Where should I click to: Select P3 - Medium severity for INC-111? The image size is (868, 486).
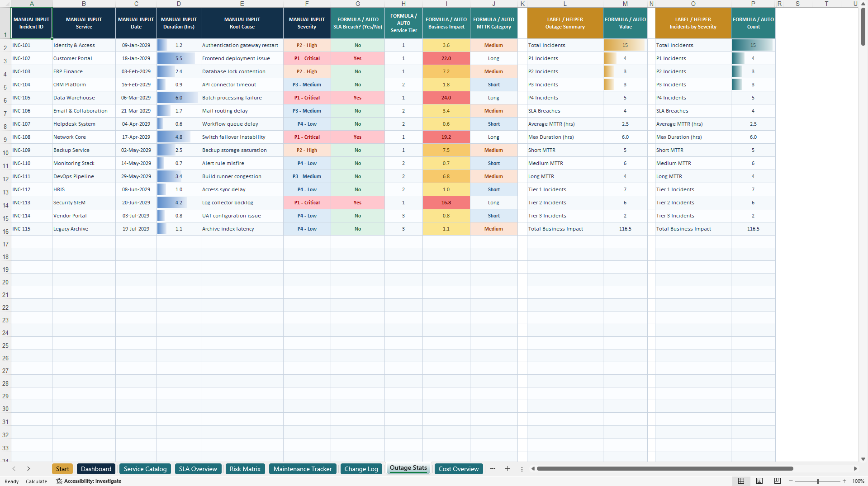click(307, 176)
